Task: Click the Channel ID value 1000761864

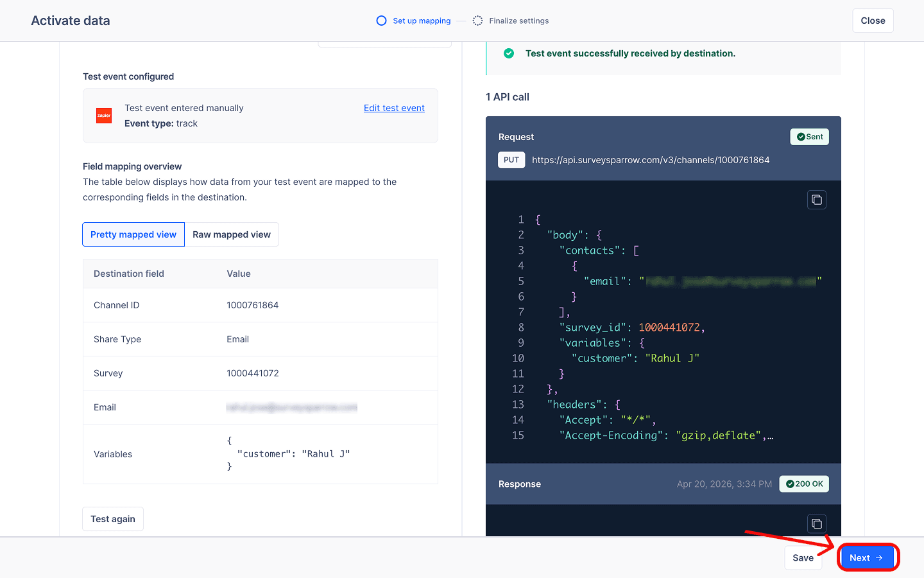Action: pyautogui.click(x=252, y=305)
